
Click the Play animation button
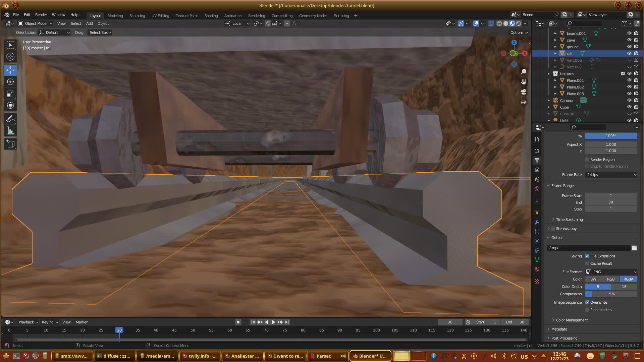pyautogui.click(x=273, y=322)
